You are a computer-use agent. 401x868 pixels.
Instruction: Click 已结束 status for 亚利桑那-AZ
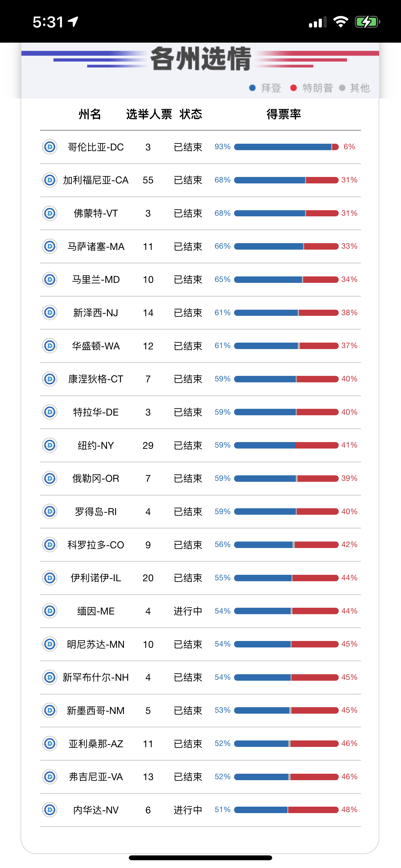click(x=188, y=744)
